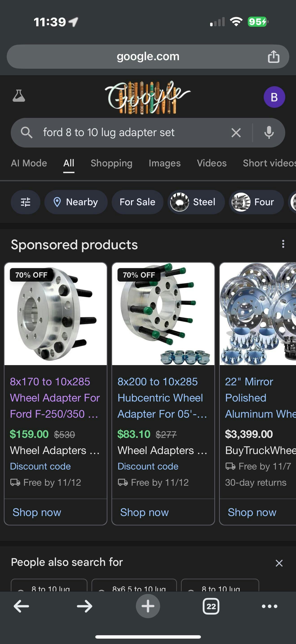This screenshot has height=644, width=296.
Task: Toggle the Steel filter chip
Action: tap(196, 202)
